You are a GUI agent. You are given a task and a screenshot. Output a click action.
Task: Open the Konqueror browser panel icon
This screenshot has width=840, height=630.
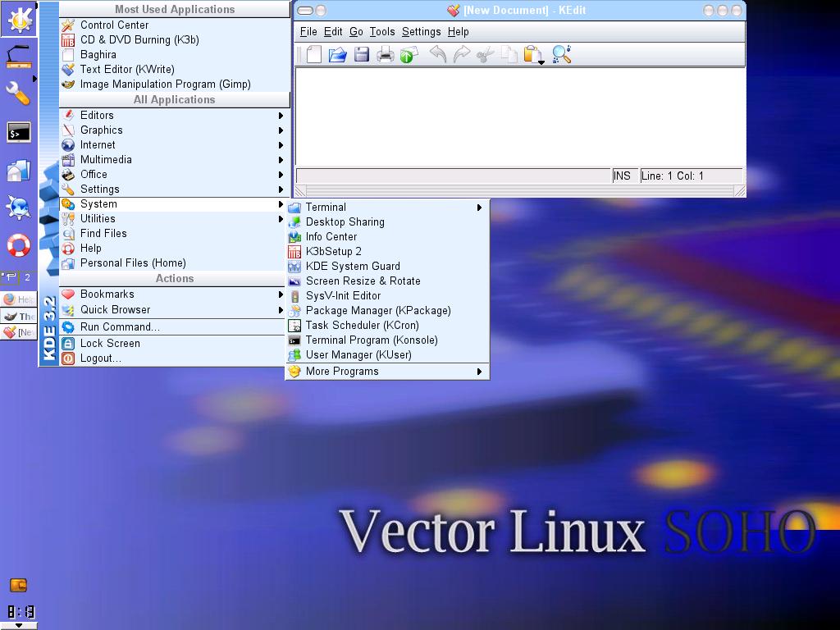coord(18,208)
